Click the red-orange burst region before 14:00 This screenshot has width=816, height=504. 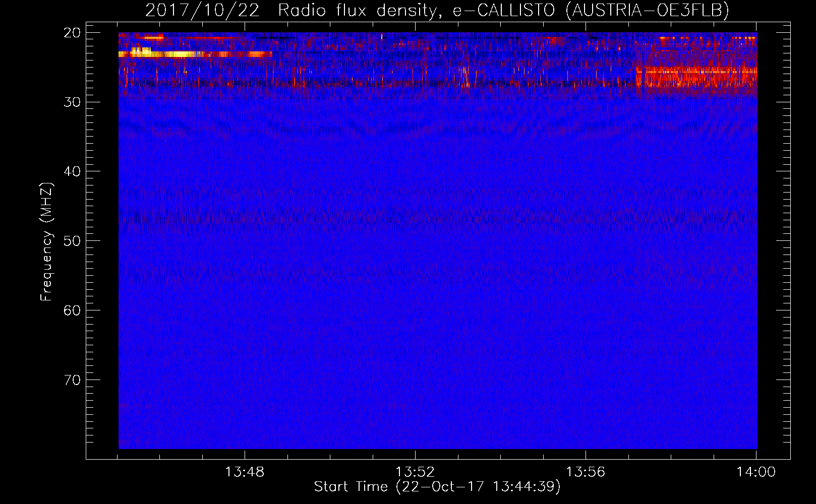pyautogui.click(x=696, y=77)
